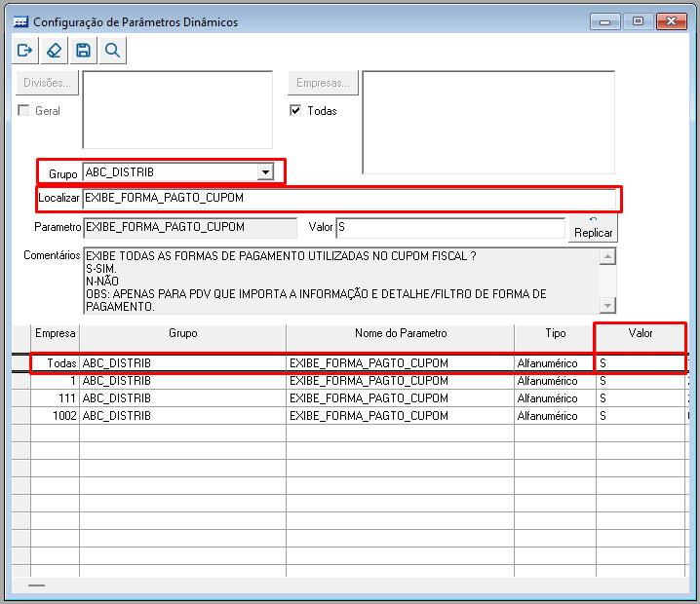
Task: Click the Valor input field
Action: click(x=450, y=227)
